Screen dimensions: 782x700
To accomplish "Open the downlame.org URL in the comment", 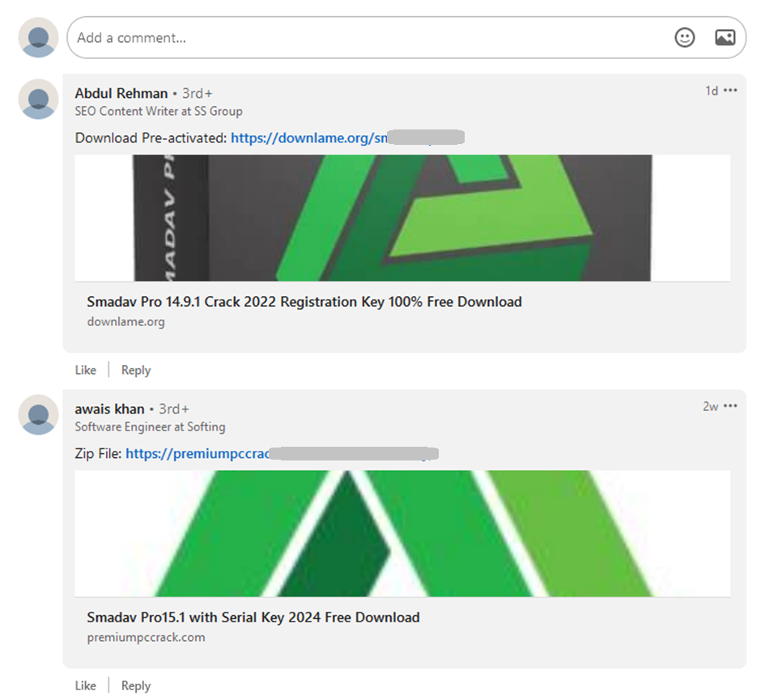I will (308, 138).
